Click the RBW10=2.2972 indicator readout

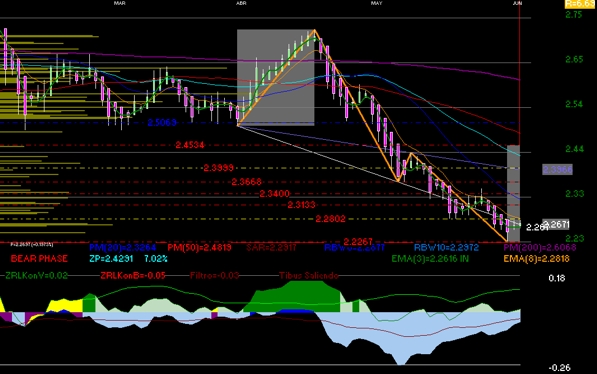coord(446,248)
